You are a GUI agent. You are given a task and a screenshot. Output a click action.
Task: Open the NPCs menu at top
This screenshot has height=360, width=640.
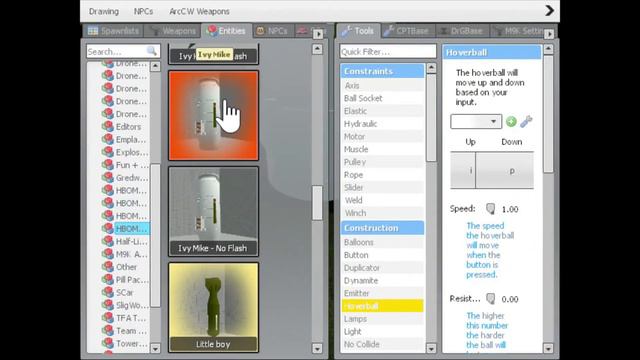[x=143, y=11]
